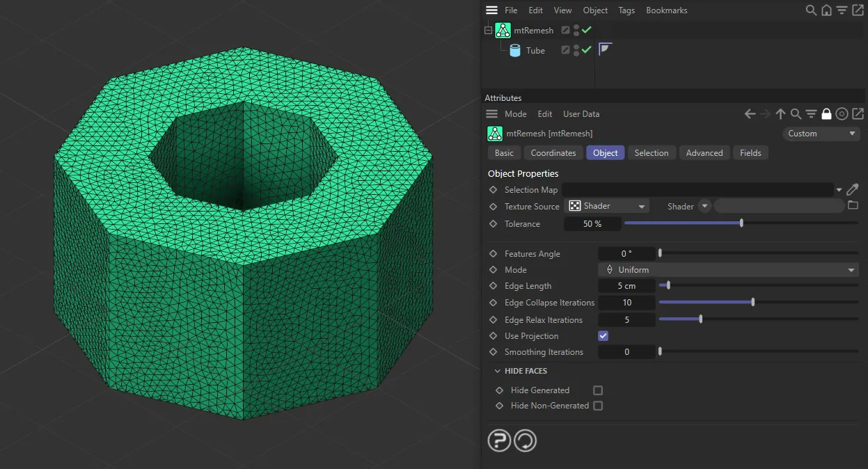The width and height of the screenshot is (868, 469).
Task: Switch to the Coordinates tab
Action: click(x=553, y=152)
